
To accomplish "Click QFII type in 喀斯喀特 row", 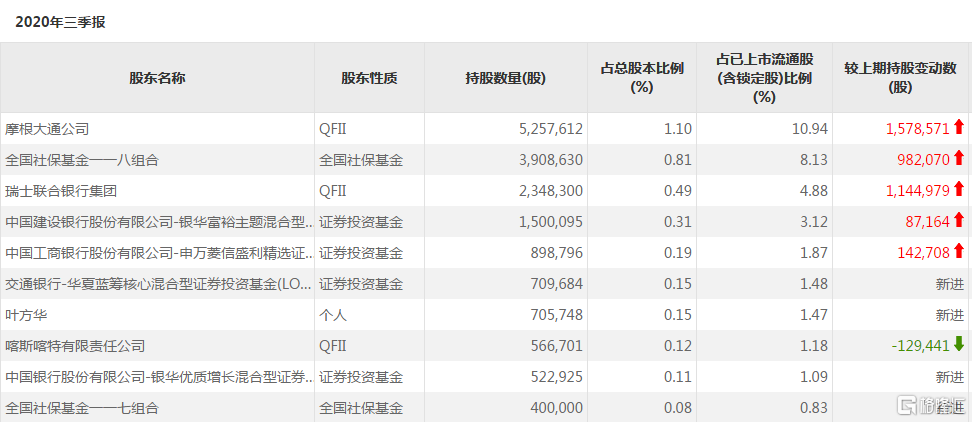I will pyautogui.click(x=332, y=346).
